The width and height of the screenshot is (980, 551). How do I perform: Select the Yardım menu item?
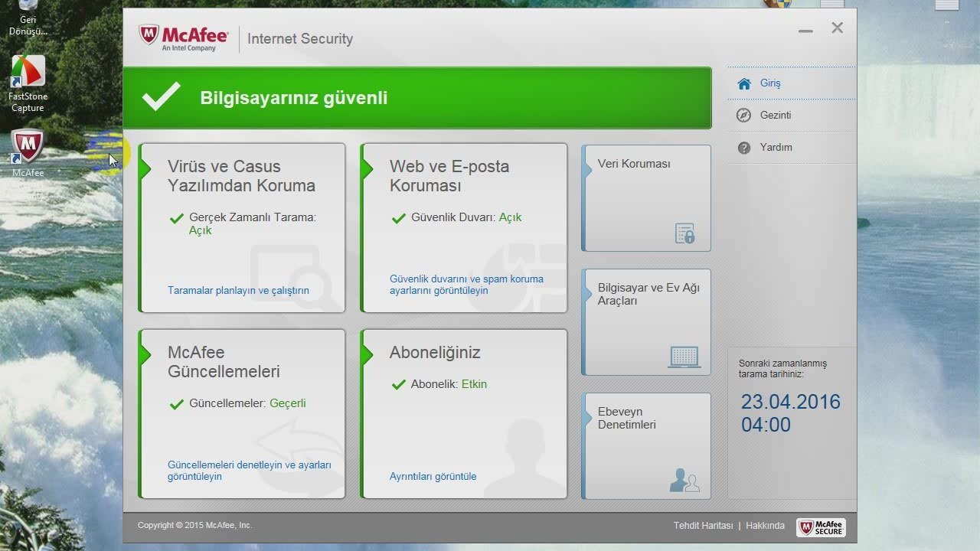coord(792,148)
